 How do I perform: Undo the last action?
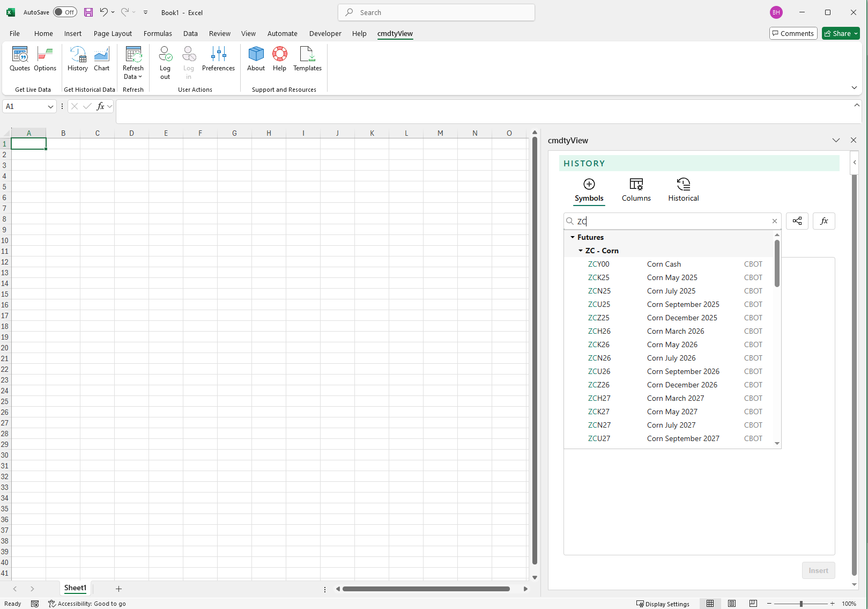click(x=103, y=12)
